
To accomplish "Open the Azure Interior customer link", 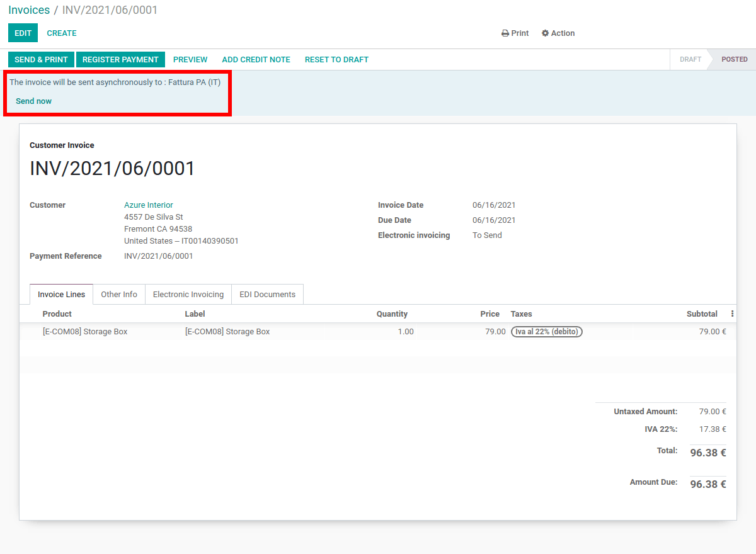I will [149, 205].
